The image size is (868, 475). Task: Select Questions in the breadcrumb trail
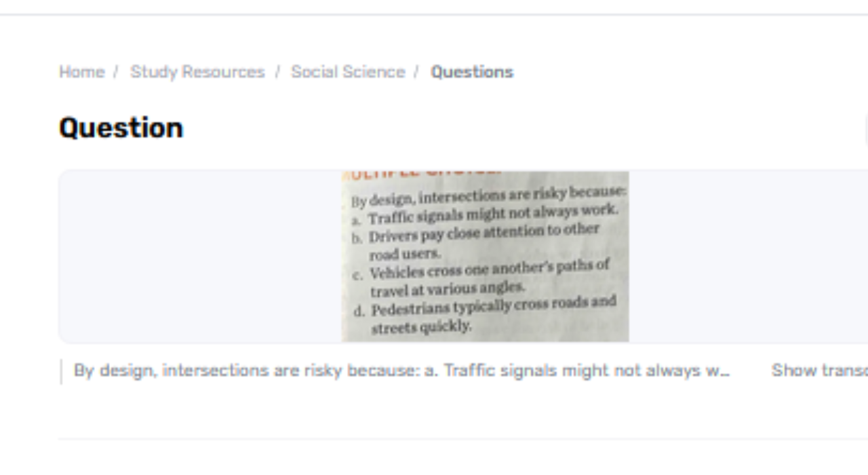coord(472,71)
